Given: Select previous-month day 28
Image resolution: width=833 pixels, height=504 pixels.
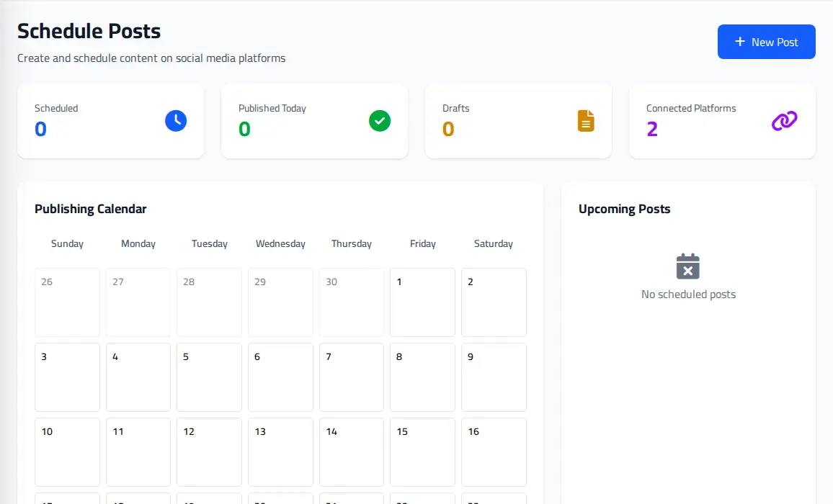Looking at the screenshot, I should click(x=209, y=302).
